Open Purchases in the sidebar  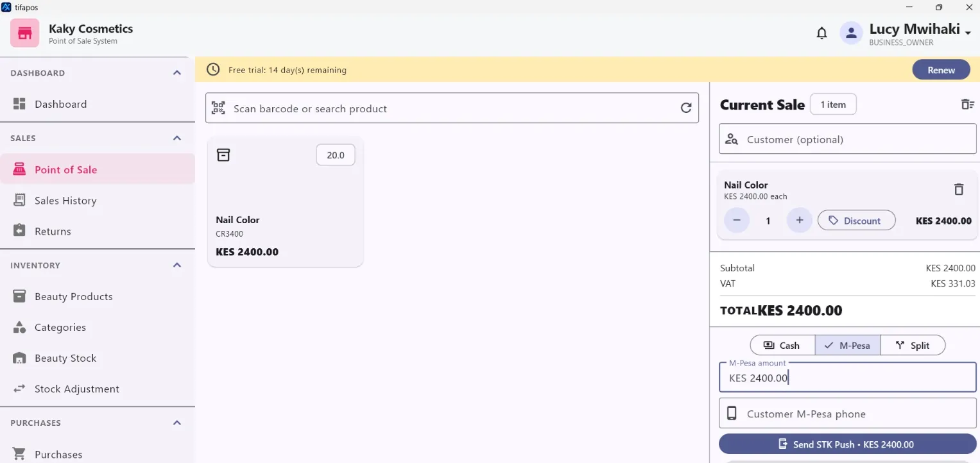[98, 454]
